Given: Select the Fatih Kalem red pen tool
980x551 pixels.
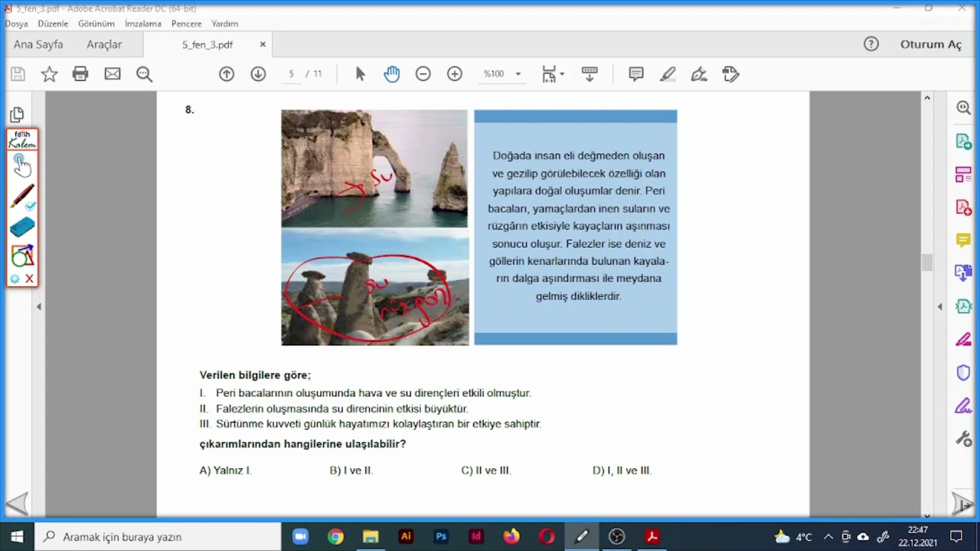Looking at the screenshot, I should tap(22, 196).
